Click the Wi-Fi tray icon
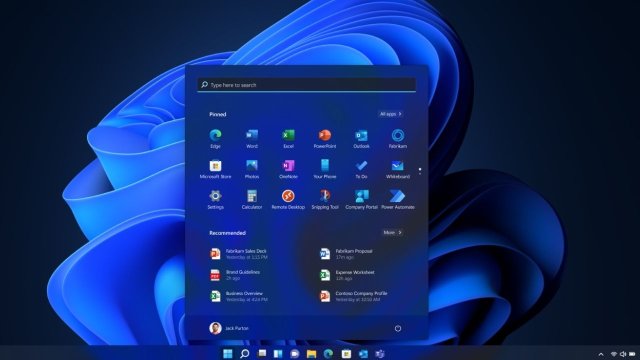Image resolution: width=640 pixels, height=360 pixels. (613, 354)
